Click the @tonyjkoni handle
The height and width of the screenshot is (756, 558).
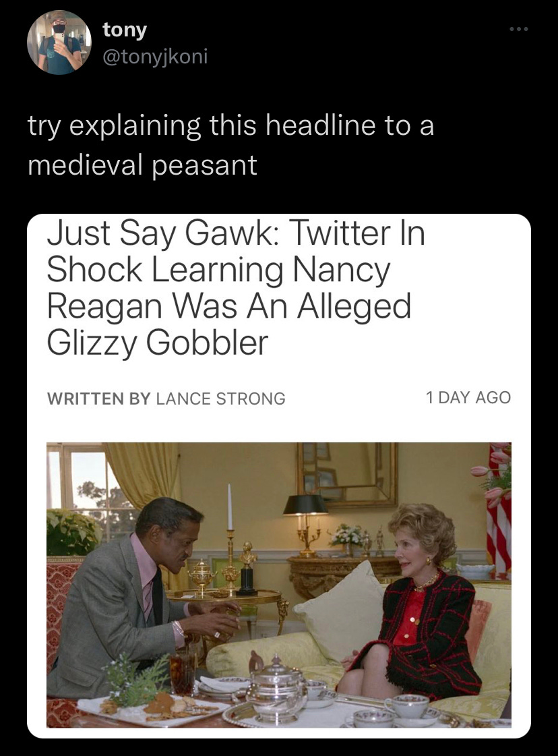pos(155,57)
